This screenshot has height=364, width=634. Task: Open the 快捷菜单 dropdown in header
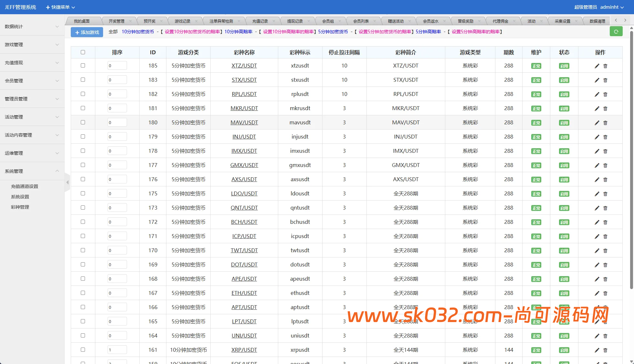tap(60, 7)
